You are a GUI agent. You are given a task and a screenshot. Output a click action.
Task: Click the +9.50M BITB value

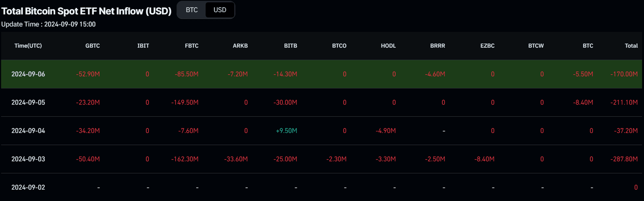[x=286, y=131]
